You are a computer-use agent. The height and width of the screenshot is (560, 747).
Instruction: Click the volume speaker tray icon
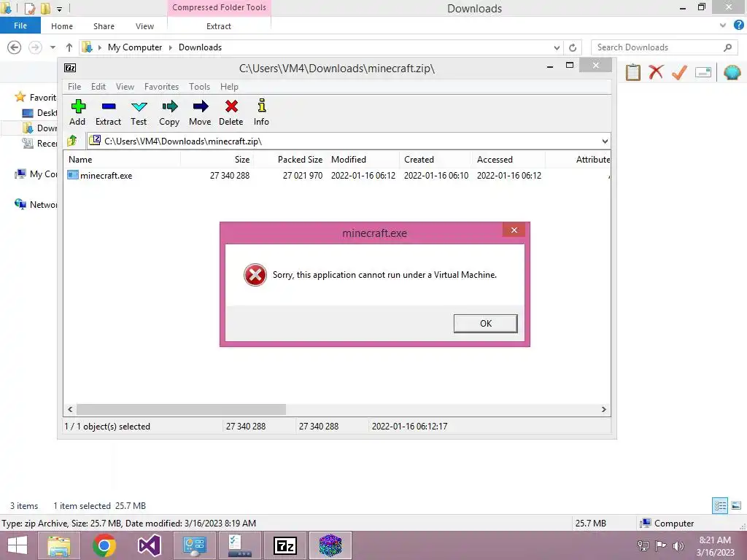(678, 546)
